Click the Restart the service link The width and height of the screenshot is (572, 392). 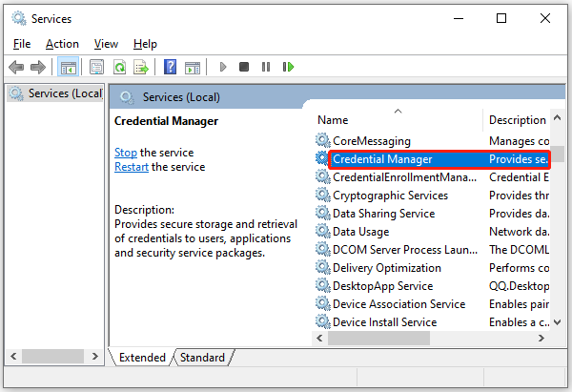132,167
